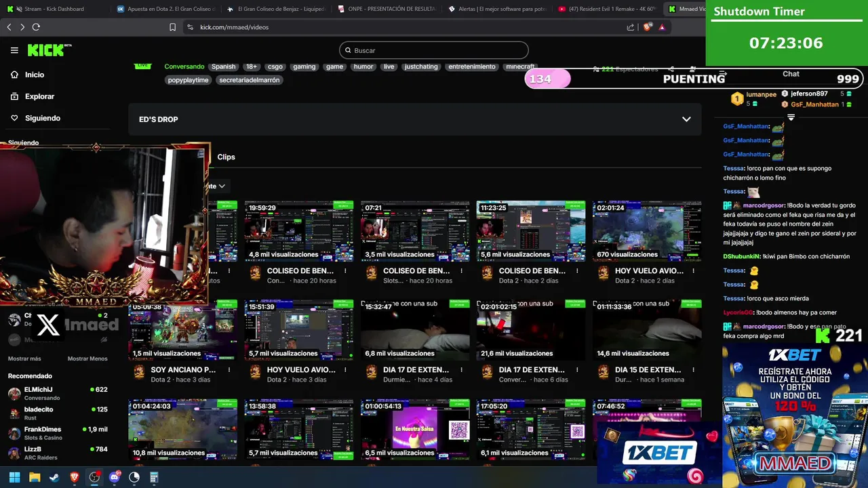Click the justchating tag

click(421, 66)
